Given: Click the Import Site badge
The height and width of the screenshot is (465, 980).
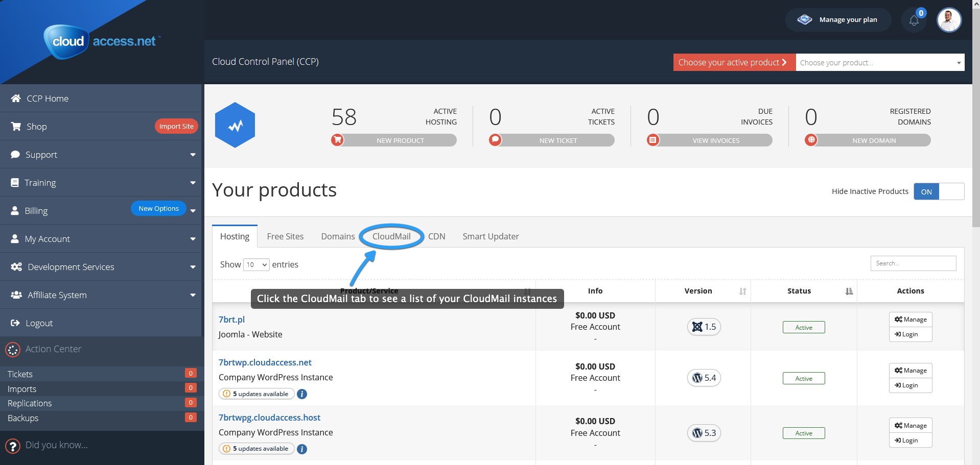Looking at the screenshot, I should pos(176,126).
